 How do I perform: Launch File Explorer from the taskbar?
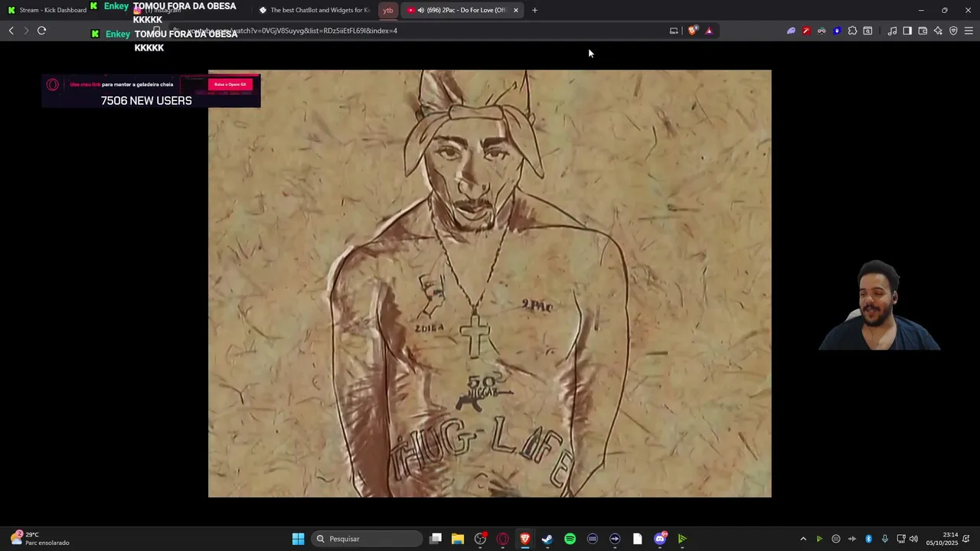point(458,539)
